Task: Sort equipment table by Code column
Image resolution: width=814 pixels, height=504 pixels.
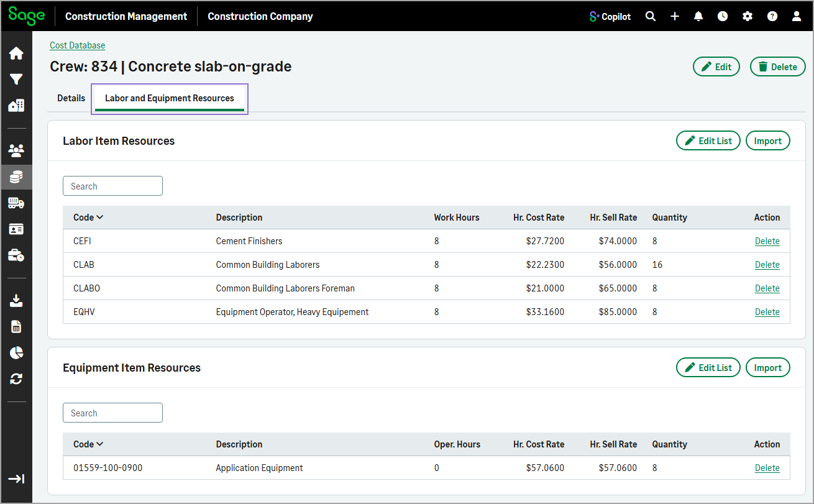Action: [88, 444]
